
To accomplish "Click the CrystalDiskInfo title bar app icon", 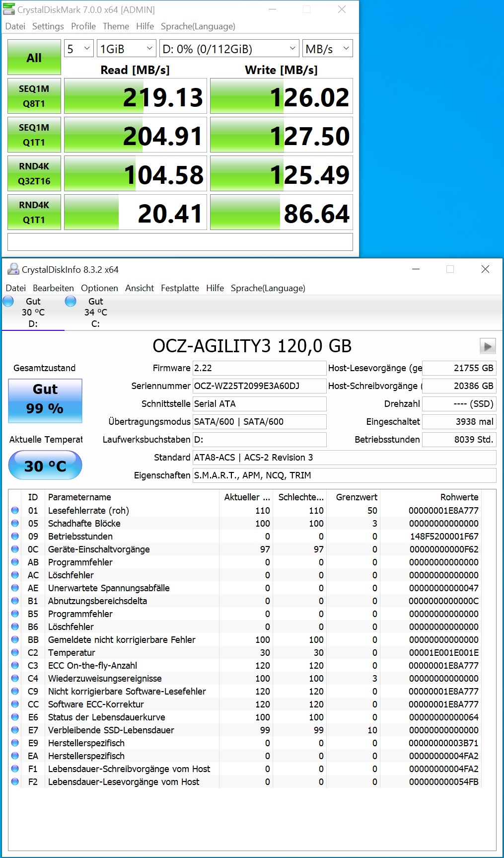I will coord(13,269).
